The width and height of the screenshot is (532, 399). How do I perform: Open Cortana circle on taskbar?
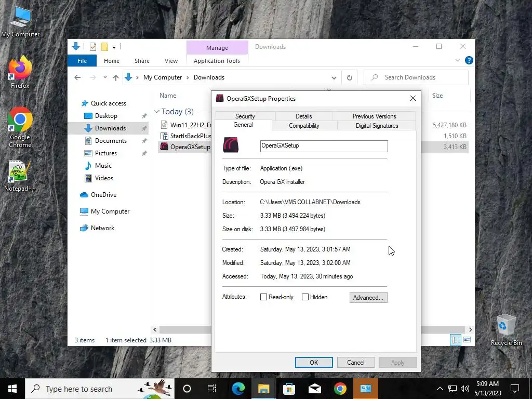[x=187, y=389]
